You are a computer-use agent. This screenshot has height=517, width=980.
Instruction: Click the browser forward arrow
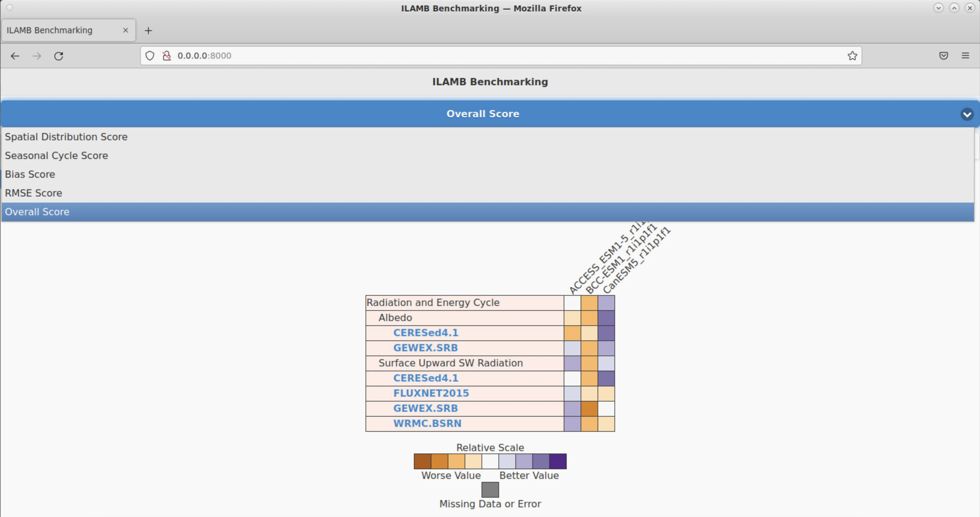click(x=37, y=56)
